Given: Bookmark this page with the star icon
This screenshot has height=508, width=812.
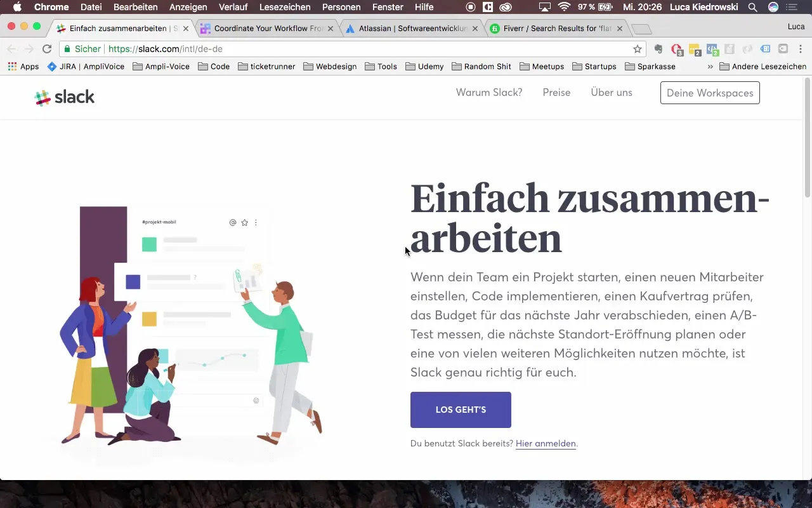Looking at the screenshot, I should (x=638, y=49).
